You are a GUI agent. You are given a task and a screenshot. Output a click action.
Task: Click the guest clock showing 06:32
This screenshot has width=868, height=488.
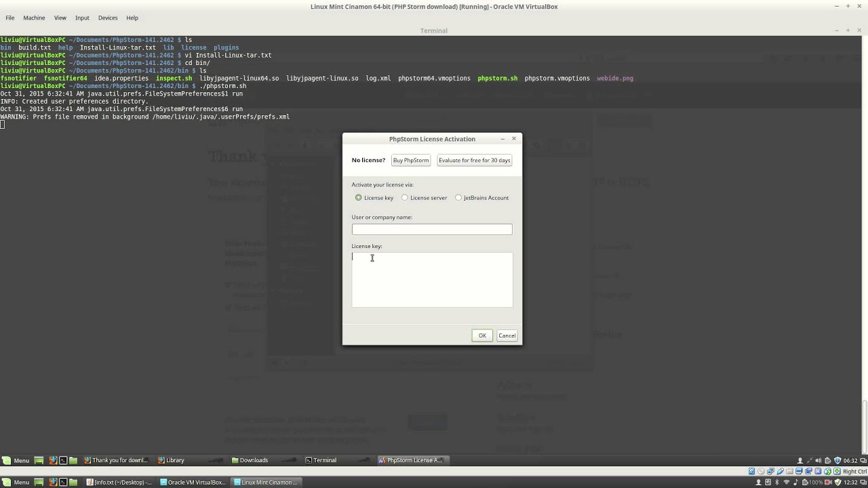(850, 460)
